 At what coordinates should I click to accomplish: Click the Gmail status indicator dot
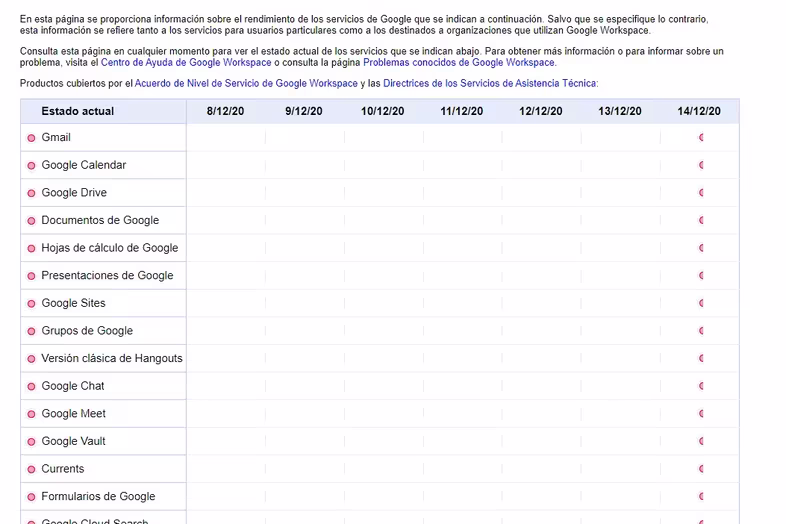(x=31, y=138)
